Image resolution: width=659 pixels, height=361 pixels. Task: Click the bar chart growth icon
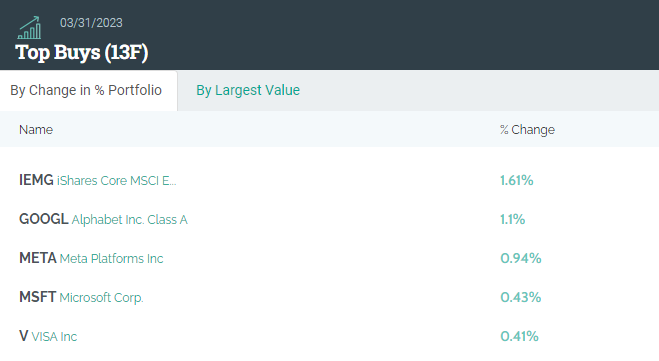click(x=29, y=28)
